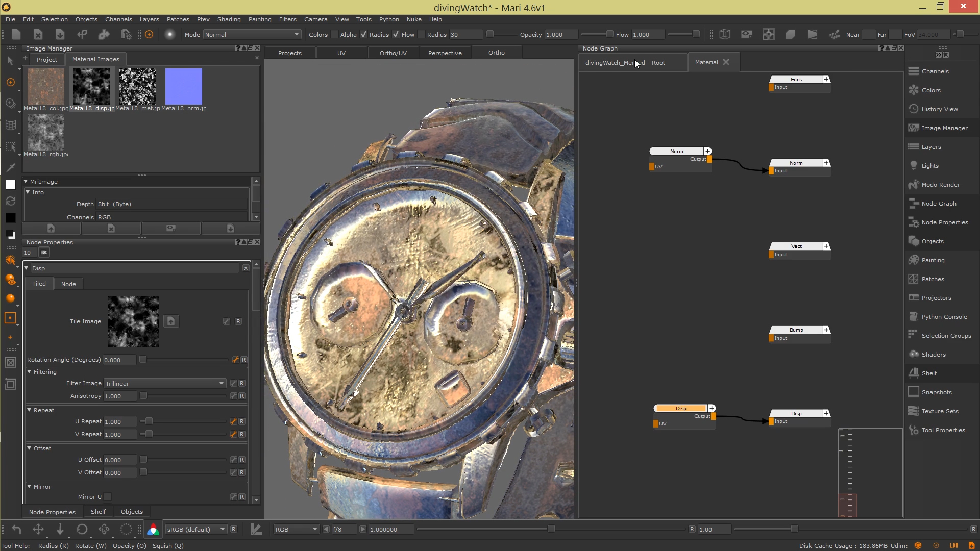980x551 pixels.
Task: Click the plus button on the Bump node
Action: click(826, 330)
